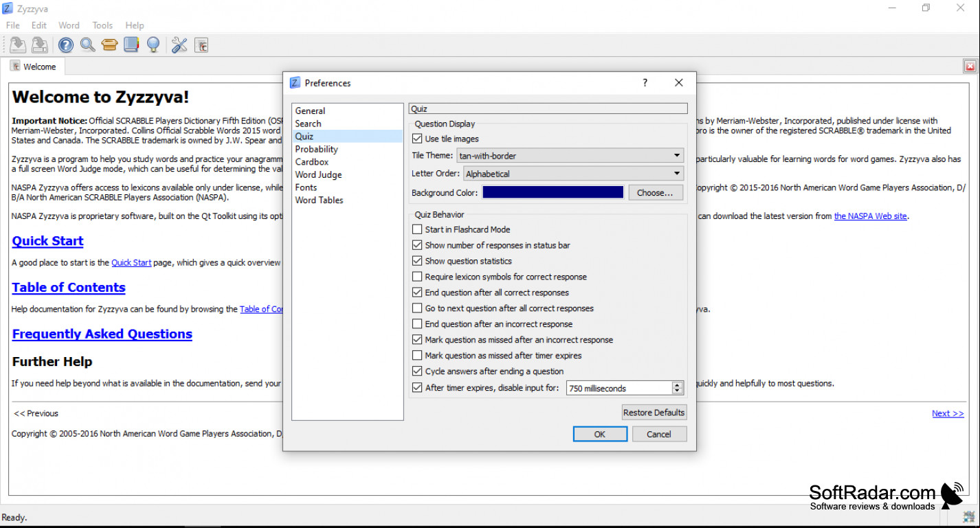Click the Zyzzyva app icon in title bar
Image resolution: width=980 pixels, height=528 pixels.
pyautogui.click(x=7, y=8)
